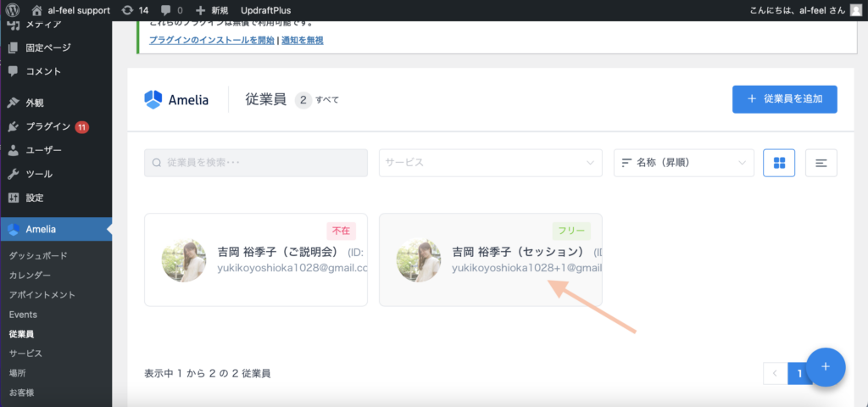This screenshot has width=868, height=407.
Task: Click the プラグインのインストールを開始 link
Action: tap(211, 40)
